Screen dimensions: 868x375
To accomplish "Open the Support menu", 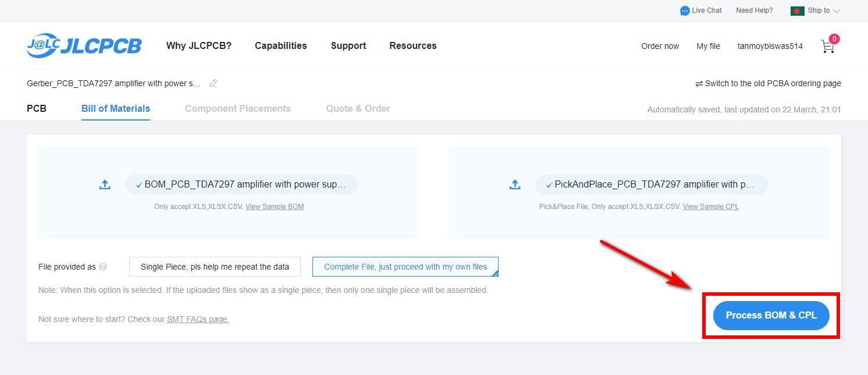I will [348, 45].
